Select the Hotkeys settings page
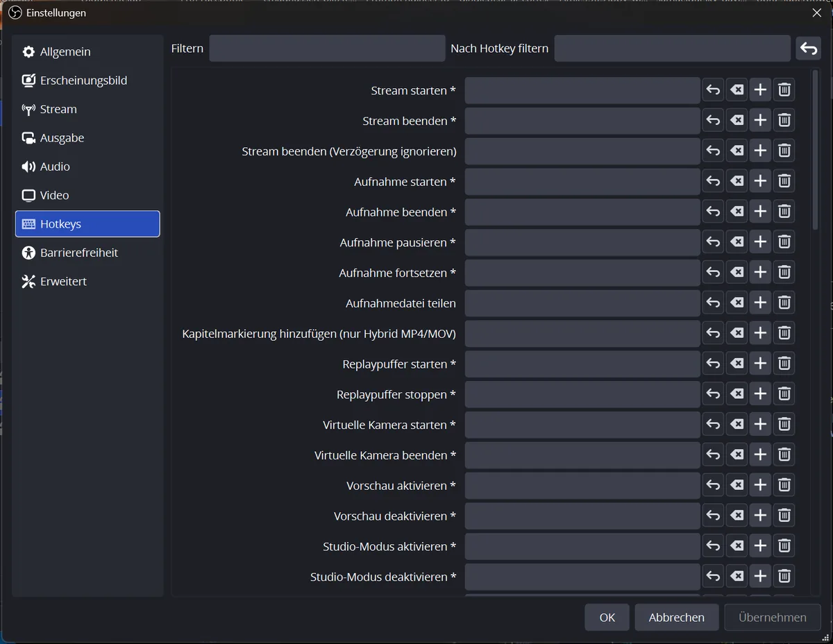 [87, 224]
